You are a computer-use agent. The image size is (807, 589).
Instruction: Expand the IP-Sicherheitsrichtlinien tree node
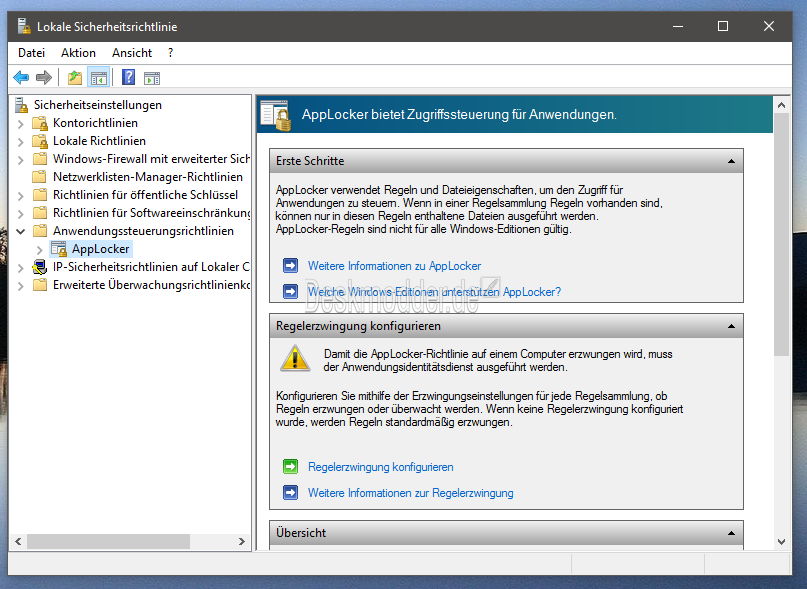click(21, 268)
